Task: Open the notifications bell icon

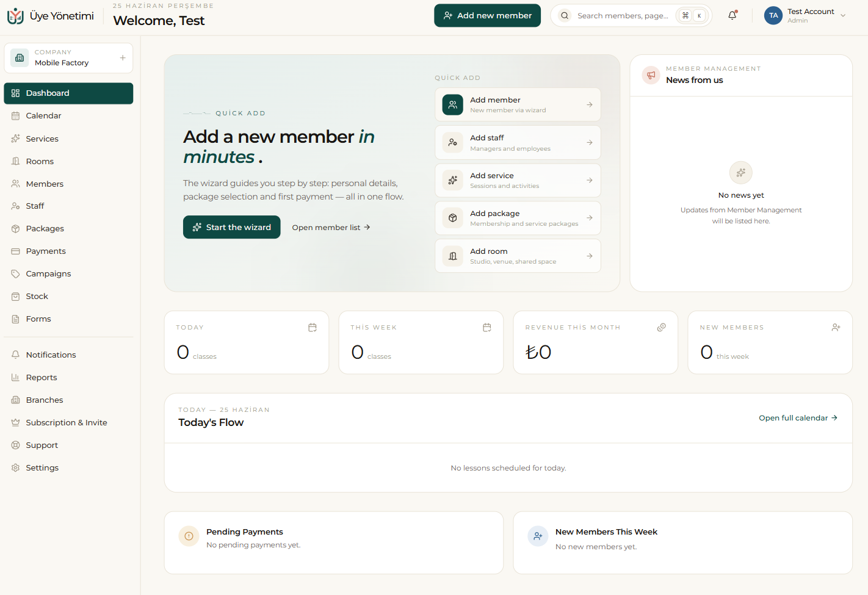Action: tap(732, 15)
